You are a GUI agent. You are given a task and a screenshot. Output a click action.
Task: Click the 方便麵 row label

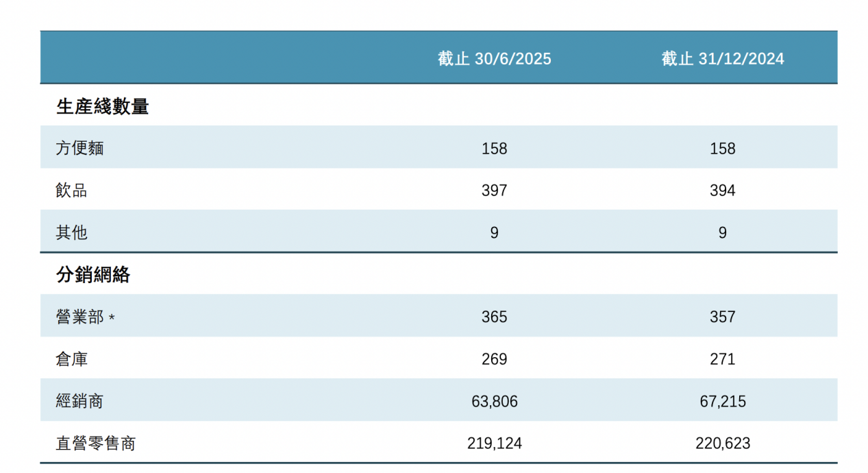tap(79, 148)
